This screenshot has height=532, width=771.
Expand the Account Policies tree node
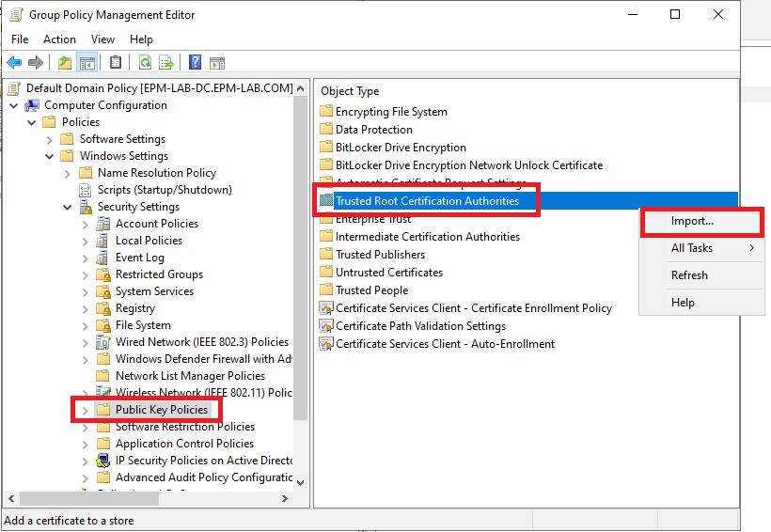coord(86,224)
